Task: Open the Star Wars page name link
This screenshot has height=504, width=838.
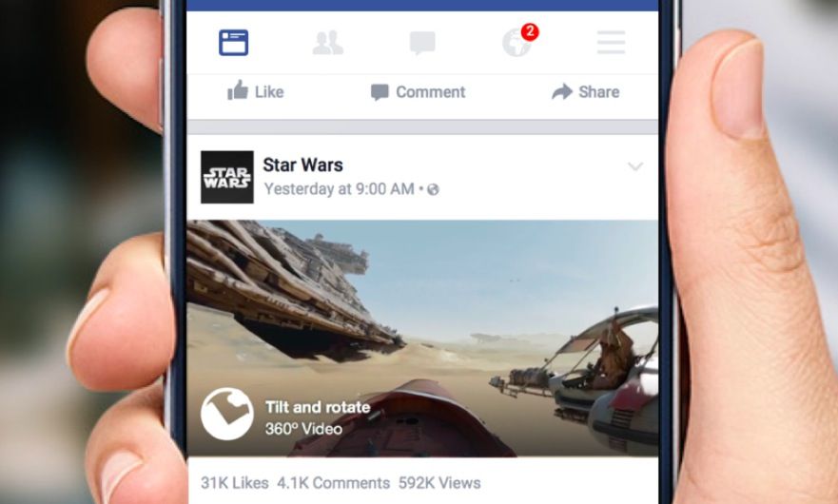Action: tap(303, 165)
